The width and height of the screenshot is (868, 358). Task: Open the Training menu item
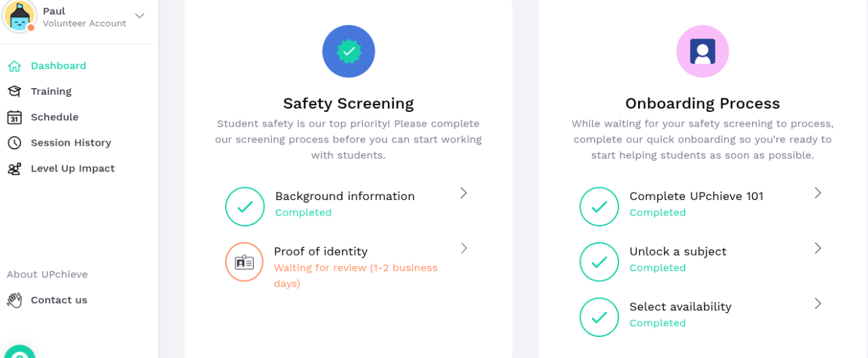click(51, 92)
